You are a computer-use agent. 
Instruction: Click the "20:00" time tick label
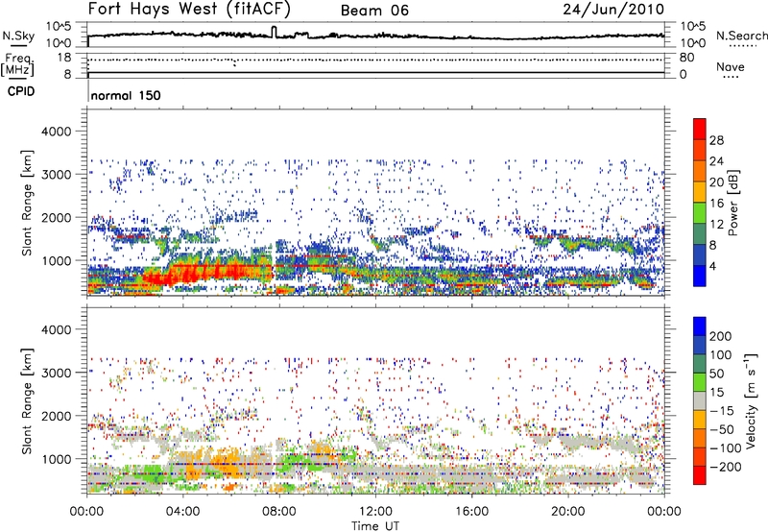coord(567,512)
